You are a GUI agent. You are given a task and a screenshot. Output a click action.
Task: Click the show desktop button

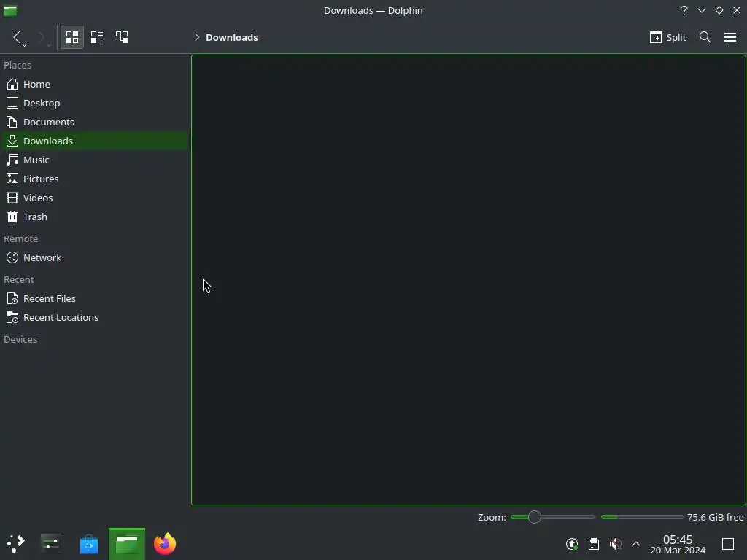click(728, 544)
